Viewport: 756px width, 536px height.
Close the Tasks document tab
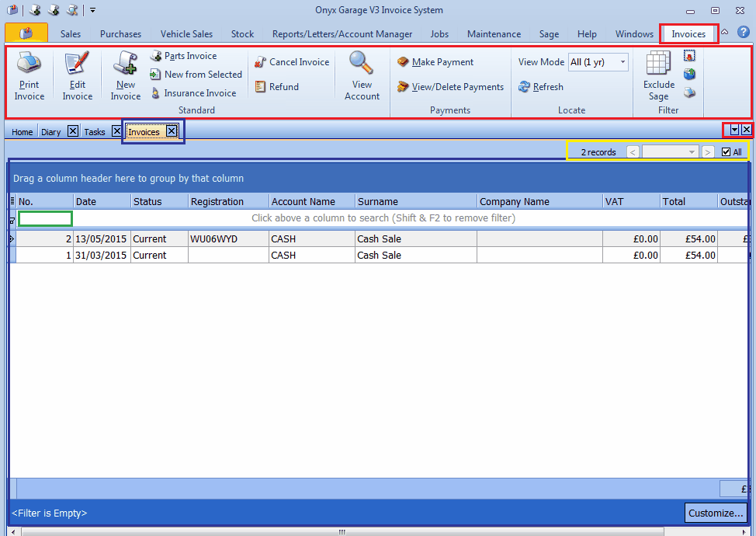116,131
